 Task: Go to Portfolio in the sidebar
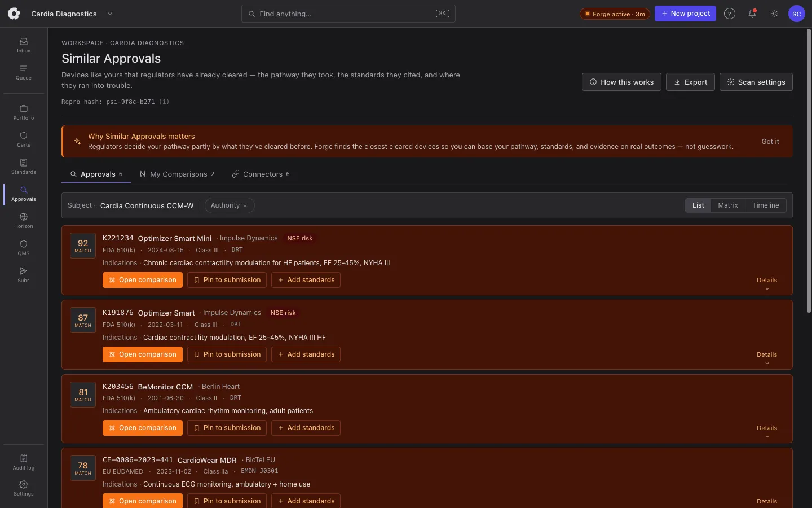24,112
